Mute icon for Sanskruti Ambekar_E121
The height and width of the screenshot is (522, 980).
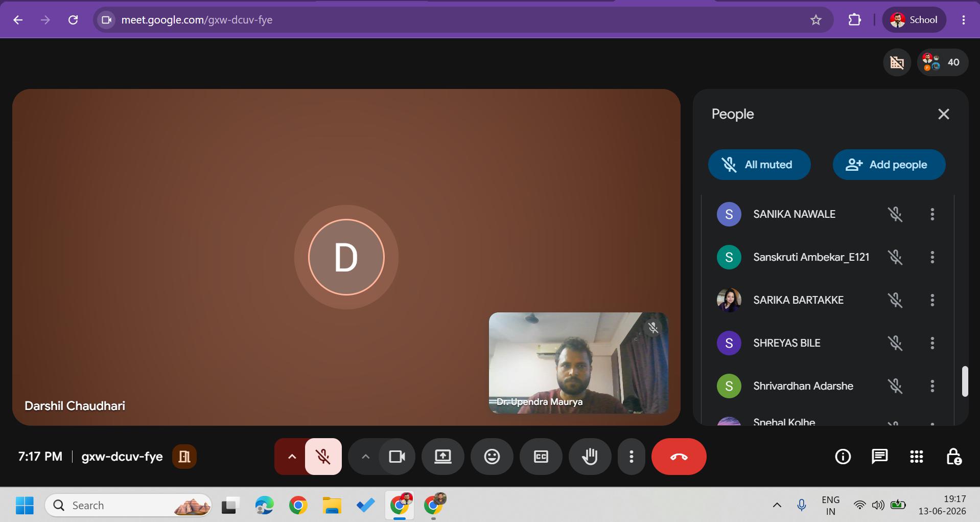click(895, 257)
